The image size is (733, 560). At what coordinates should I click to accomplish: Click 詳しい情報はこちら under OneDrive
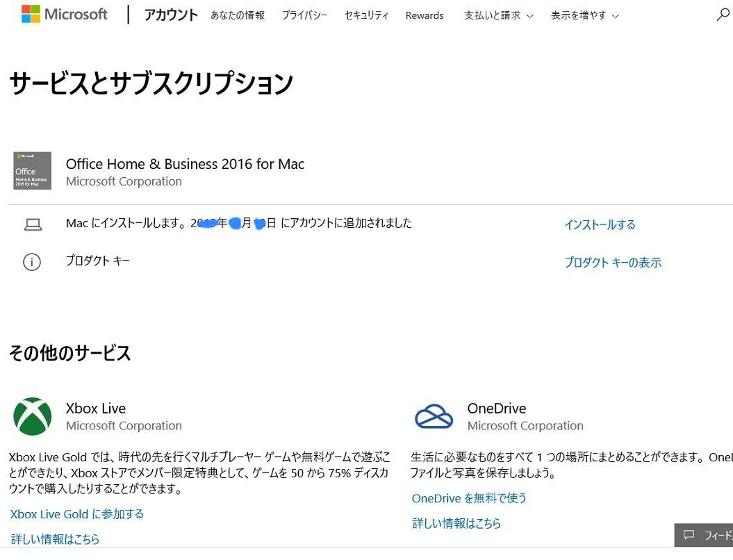point(456,523)
